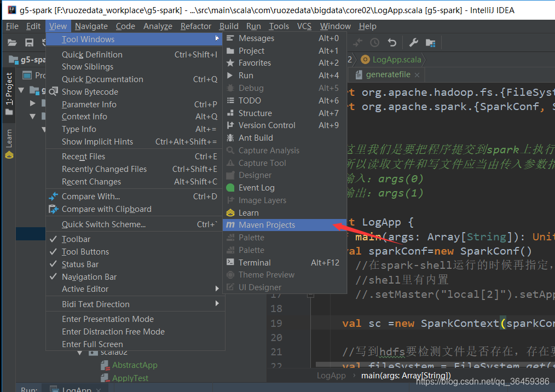The height and width of the screenshot is (392, 555).
Task: Select Recent Files menu entry
Action: (x=136, y=157)
